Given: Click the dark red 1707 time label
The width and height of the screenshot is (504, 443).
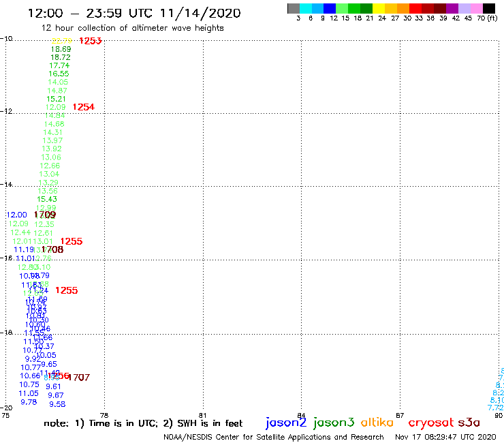Looking at the screenshot, I should click(x=79, y=378).
